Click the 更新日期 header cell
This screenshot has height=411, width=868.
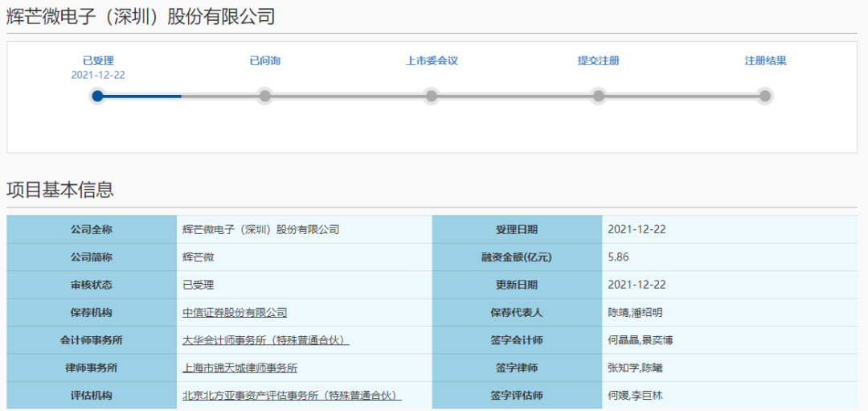[517, 286]
